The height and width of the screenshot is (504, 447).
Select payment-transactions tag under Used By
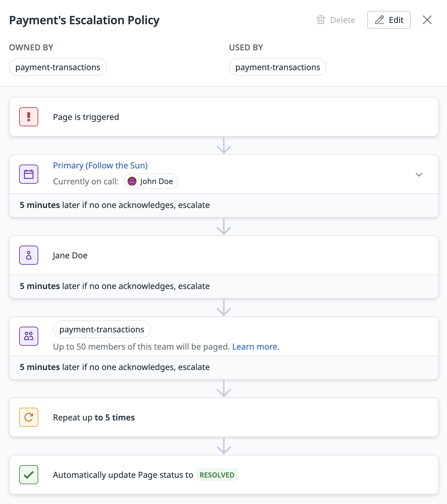click(x=278, y=67)
